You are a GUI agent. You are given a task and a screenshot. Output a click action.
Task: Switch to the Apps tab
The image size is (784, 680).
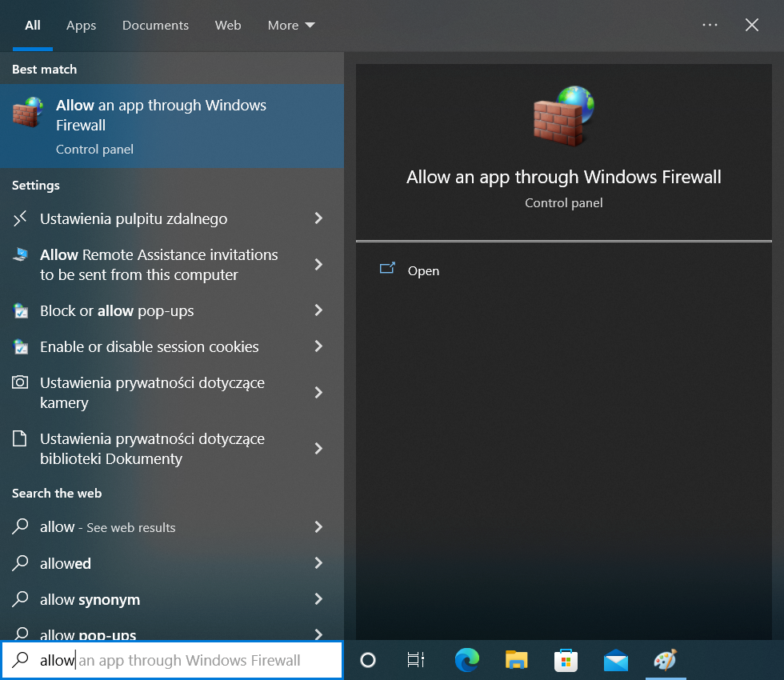tap(81, 26)
